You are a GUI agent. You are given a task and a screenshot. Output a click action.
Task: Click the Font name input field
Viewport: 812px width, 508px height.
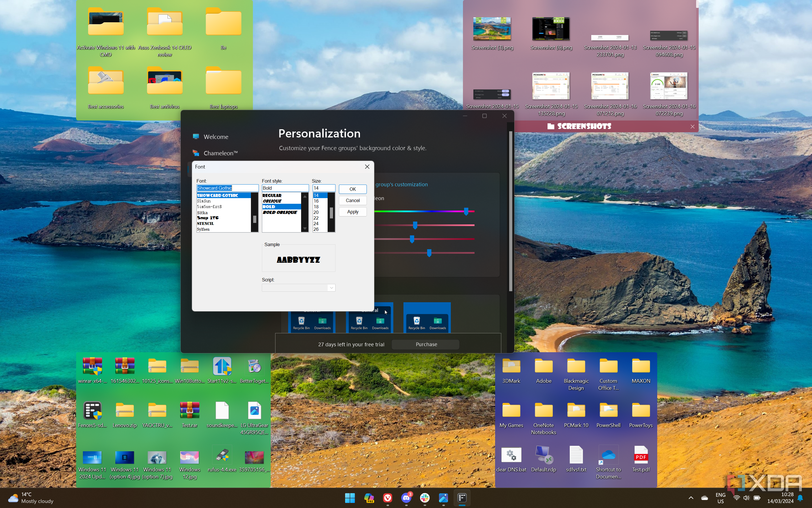pos(227,188)
